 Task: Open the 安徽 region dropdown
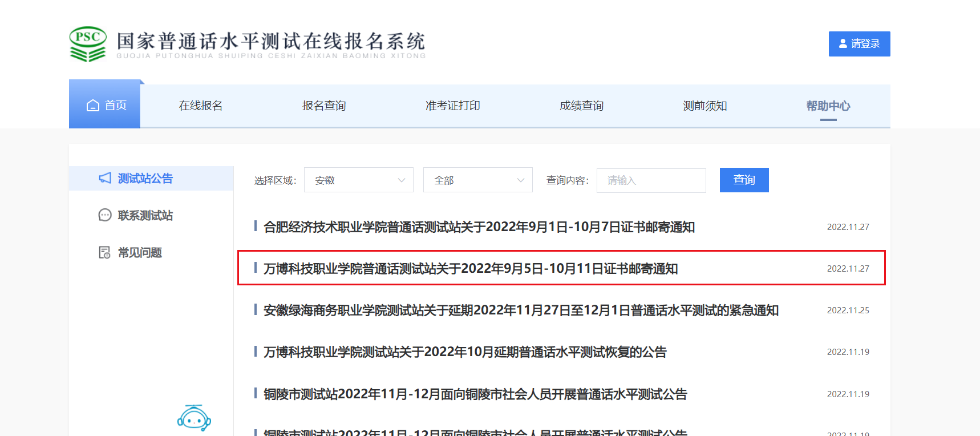(359, 180)
